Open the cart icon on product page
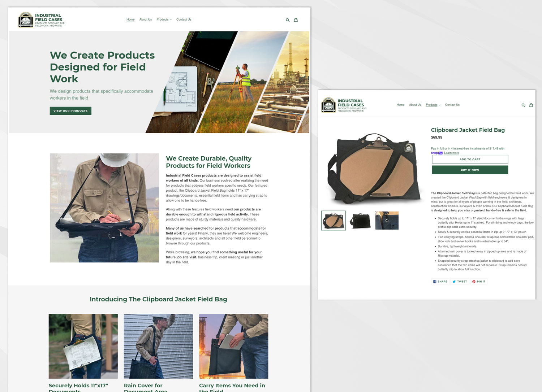Image resolution: width=542 pixels, height=392 pixels. click(531, 105)
